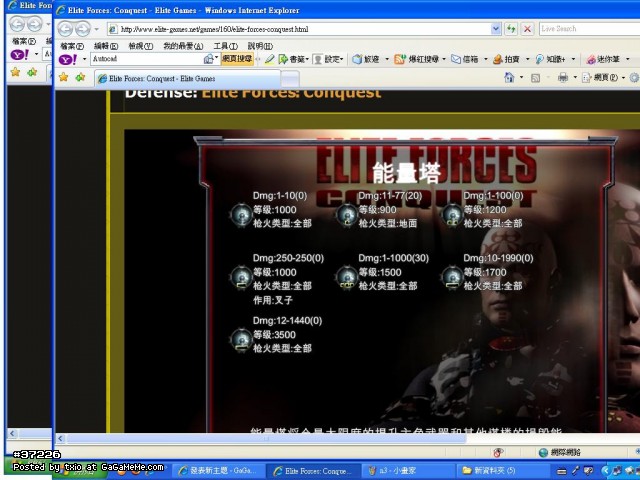Screen dimensions: 640x480
Task: Select the tower icon with Dmg:1-10(0)
Action: 241,215
